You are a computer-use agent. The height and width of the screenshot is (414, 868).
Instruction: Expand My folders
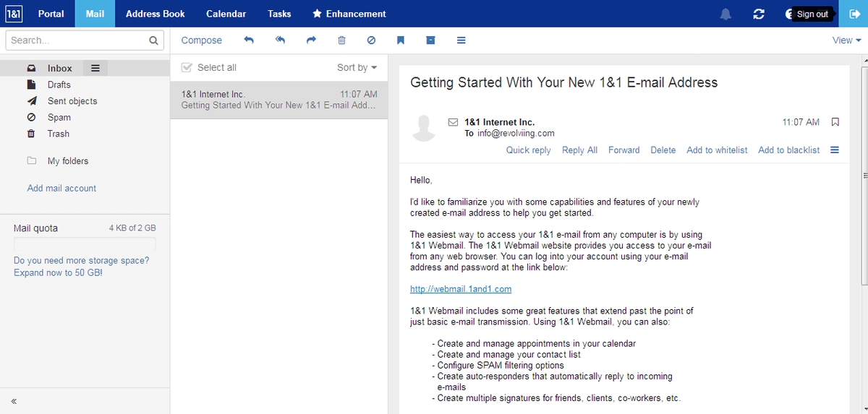coord(68,161)
